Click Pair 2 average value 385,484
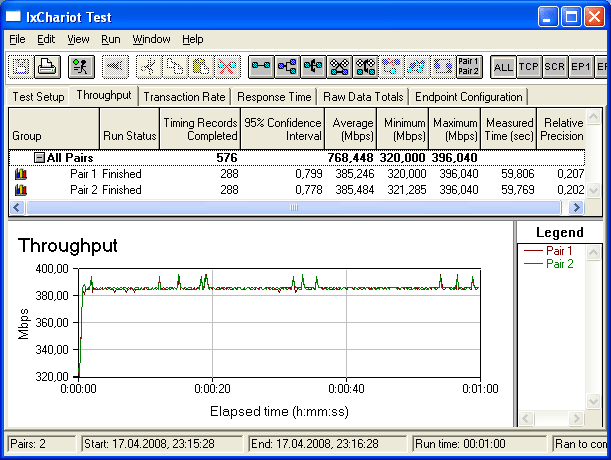The width and height of the screenshot is (611, 460). click(x=355, y=190)
